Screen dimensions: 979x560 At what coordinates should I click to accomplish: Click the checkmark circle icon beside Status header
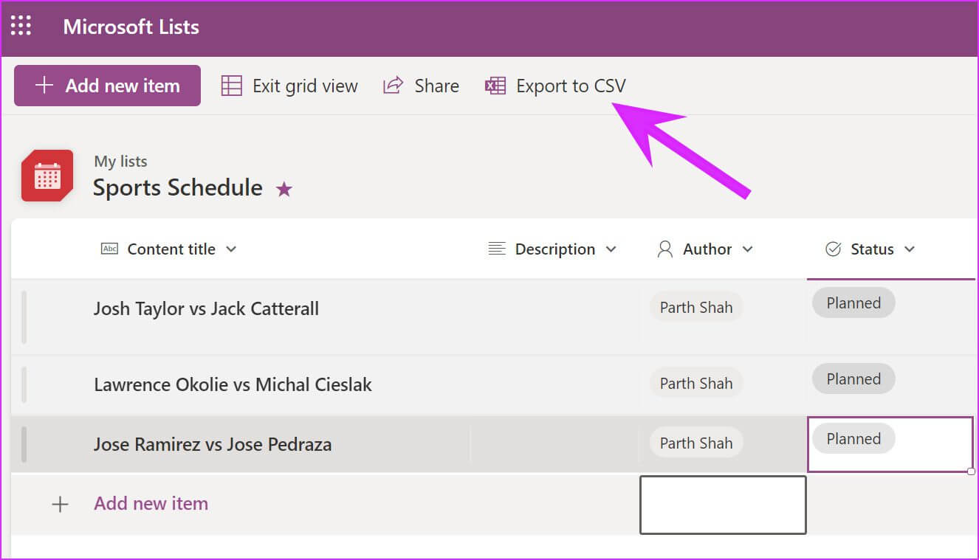pyautogui.click(x=833, y=249)
